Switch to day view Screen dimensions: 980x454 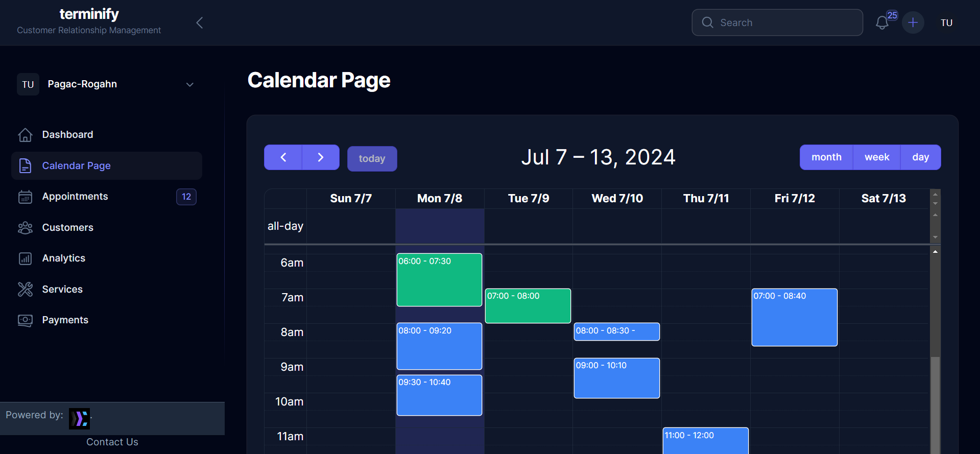pyautogui.click(x=920, y=157)
